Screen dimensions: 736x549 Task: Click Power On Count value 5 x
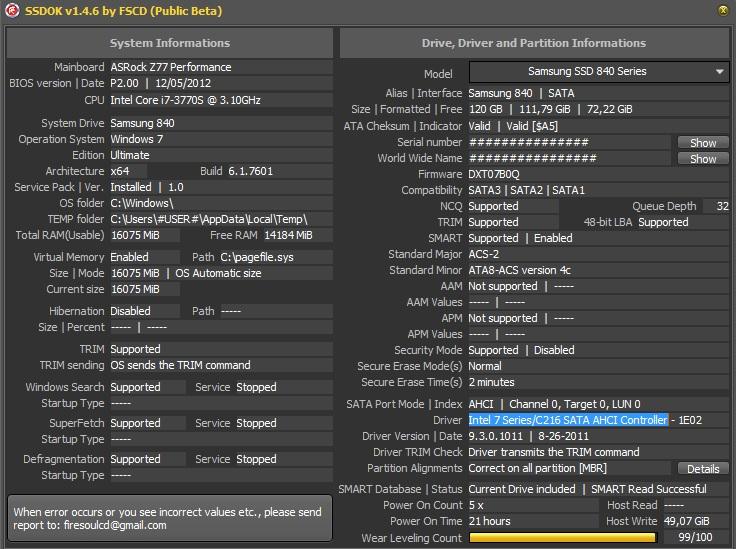(476, 505)
